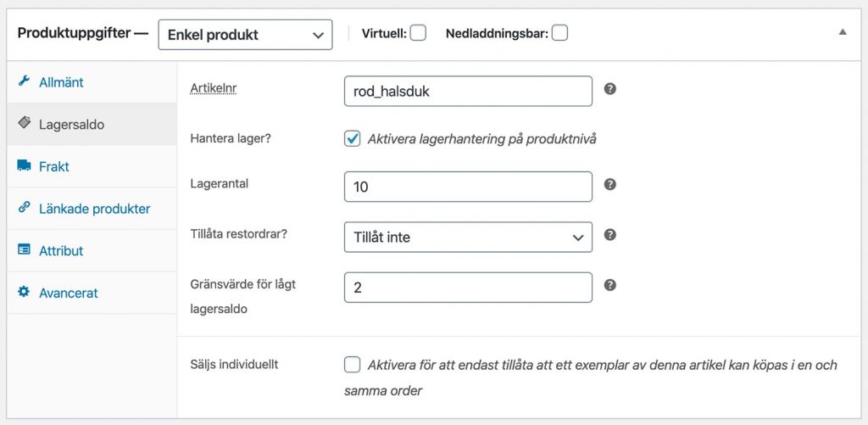
Task: Click the wrench icon beside Allmänt
Action: tap(23, 81)
